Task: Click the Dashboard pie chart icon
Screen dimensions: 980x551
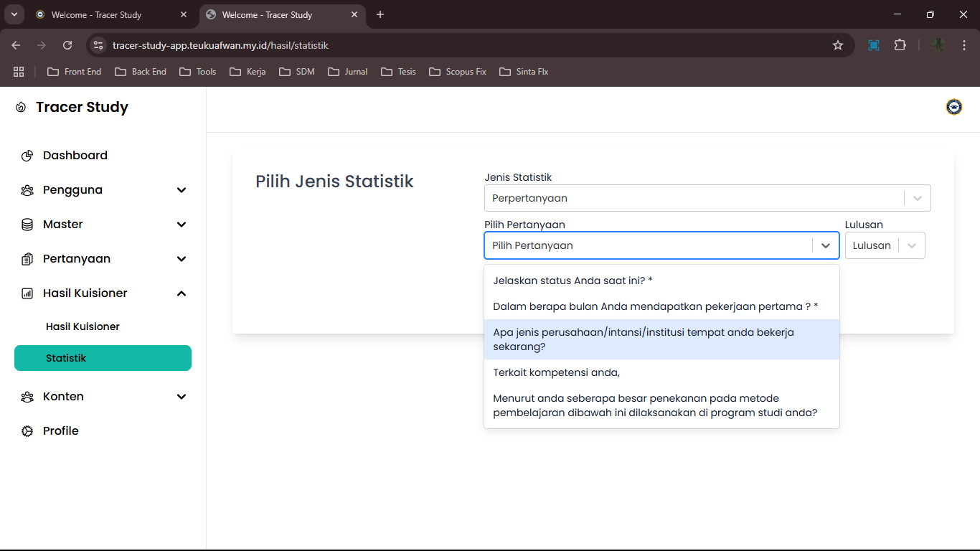Action: (27, 156)
